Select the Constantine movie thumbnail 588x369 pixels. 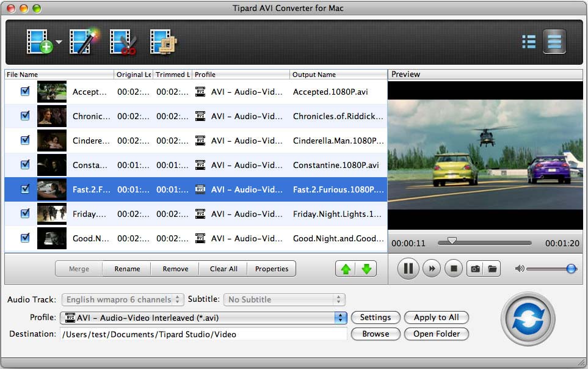pos(52,165)
